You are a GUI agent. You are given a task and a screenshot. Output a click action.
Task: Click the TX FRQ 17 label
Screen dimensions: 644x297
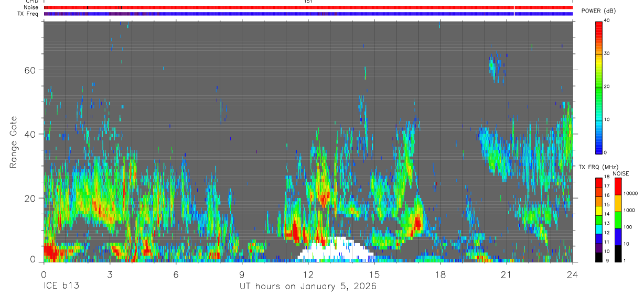[x=607, y=187]
